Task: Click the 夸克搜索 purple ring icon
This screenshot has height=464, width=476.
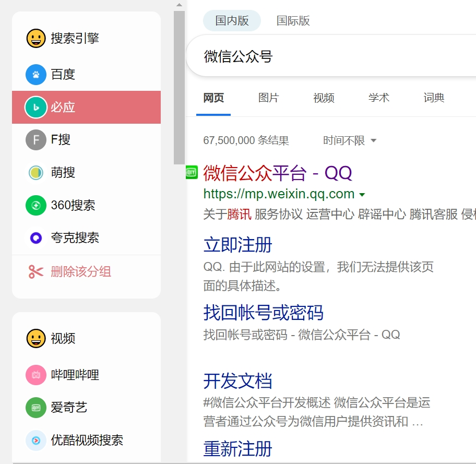Action: click(x=36, y=238)
